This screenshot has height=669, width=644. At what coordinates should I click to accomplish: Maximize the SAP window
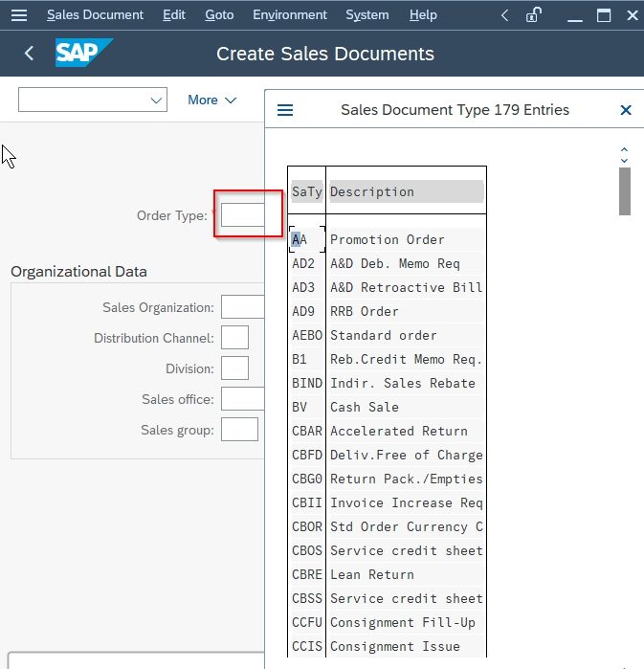click(x=604, y=15)
